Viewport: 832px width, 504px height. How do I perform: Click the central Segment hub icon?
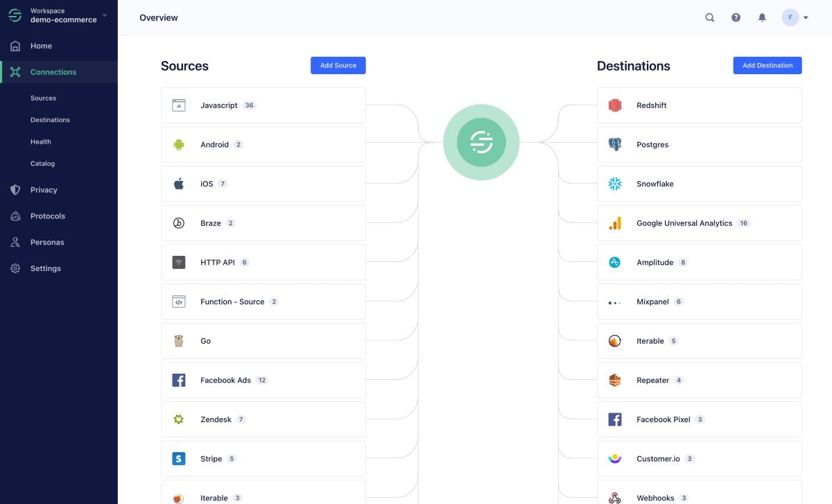[481, 142]
